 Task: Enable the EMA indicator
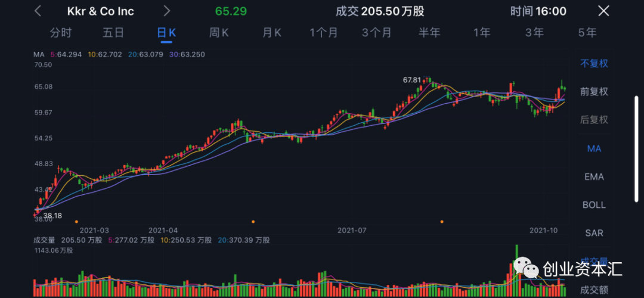(x=594, y=176)
